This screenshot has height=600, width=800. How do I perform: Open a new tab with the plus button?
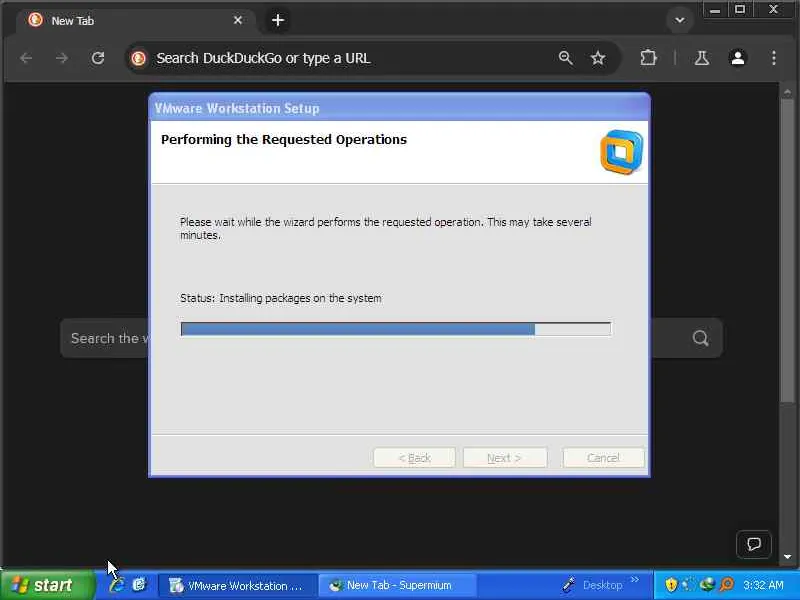[x=278, y=20]
